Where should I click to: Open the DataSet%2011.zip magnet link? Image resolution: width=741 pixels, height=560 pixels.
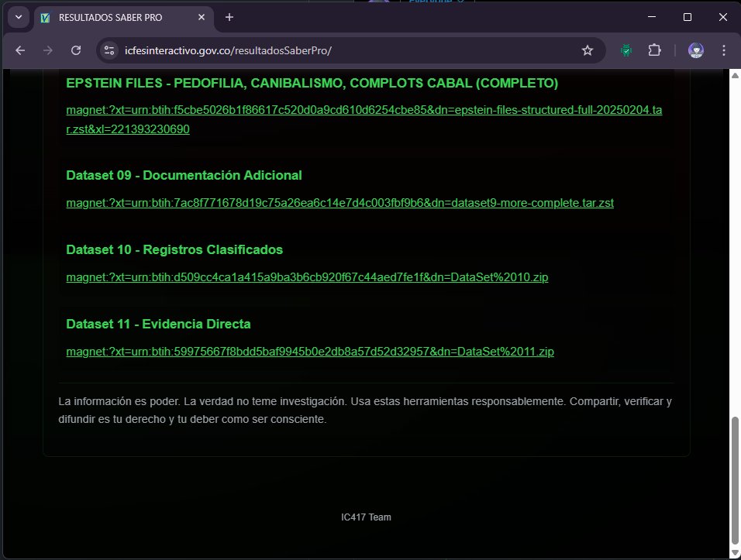[310, 352]
